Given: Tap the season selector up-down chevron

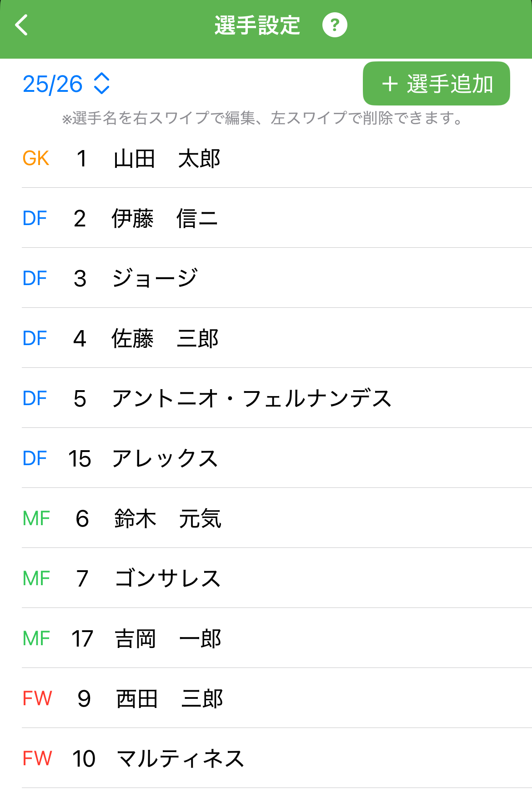Looking at the screenshot, I should click(101, 84).
